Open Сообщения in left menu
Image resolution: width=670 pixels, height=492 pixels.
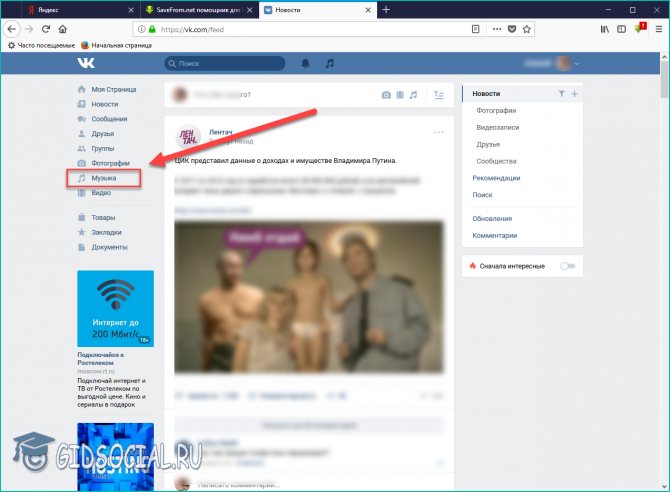[103, 119]
